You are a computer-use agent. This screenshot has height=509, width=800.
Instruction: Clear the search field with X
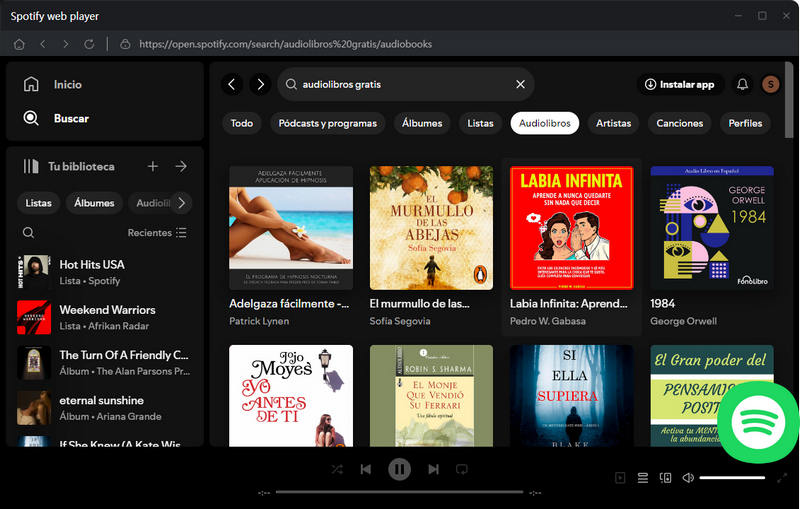(520, 84)
